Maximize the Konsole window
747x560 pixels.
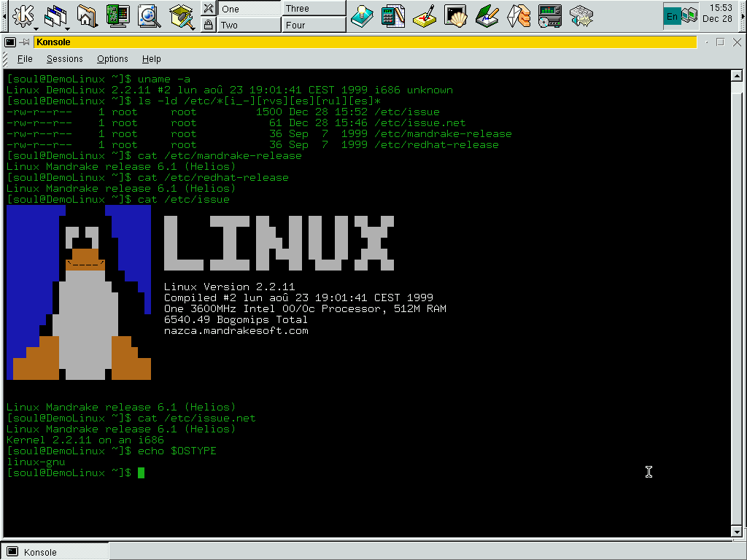[x=720, y=42]
